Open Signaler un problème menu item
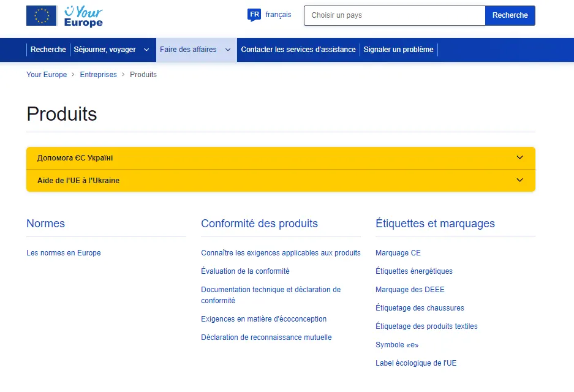 point(398,50)
